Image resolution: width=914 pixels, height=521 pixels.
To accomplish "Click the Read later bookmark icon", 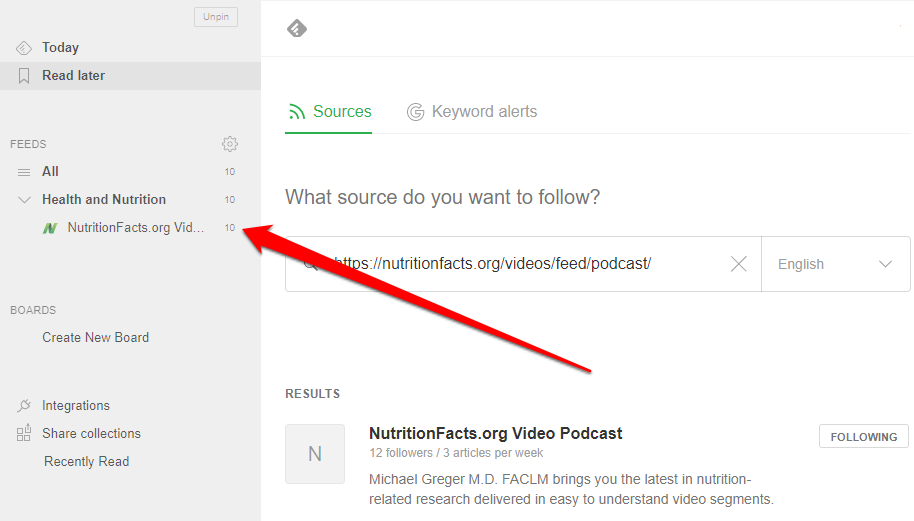I will (24, 76).
